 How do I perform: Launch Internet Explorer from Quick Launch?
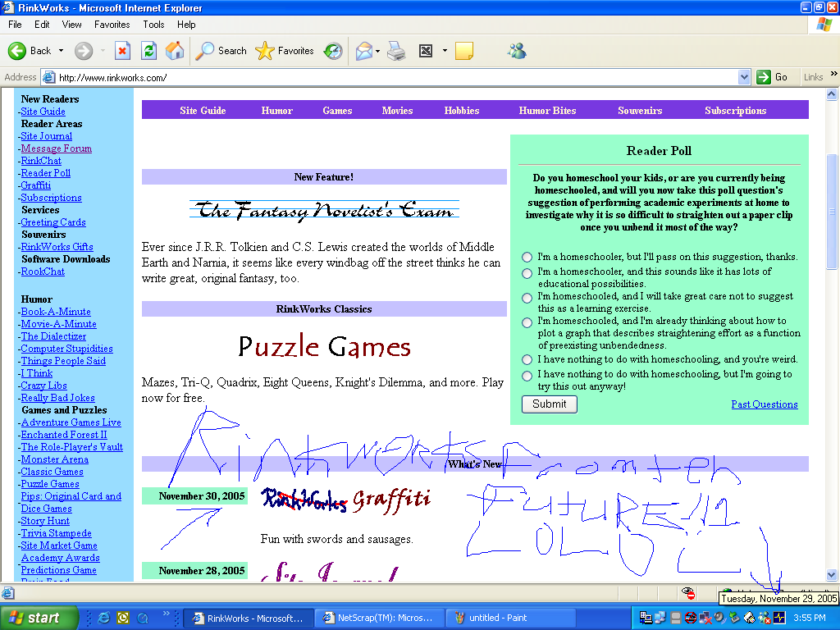[x=104, y=618]
